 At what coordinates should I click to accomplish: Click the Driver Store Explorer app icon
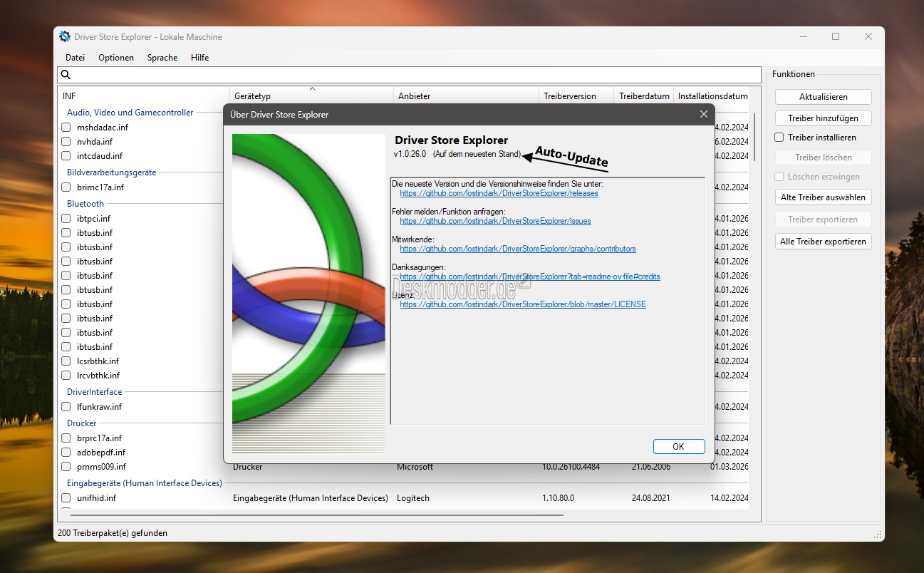(x=65, y=36)
